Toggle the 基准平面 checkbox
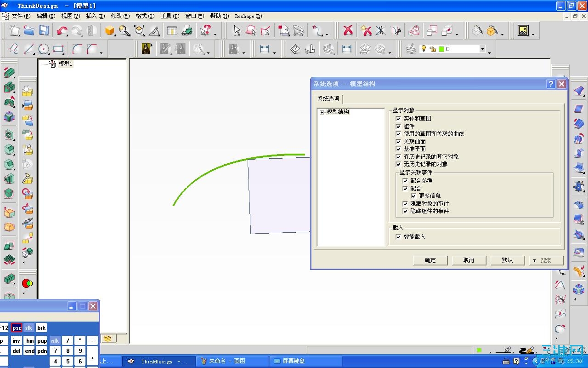 tap(398, 149)
